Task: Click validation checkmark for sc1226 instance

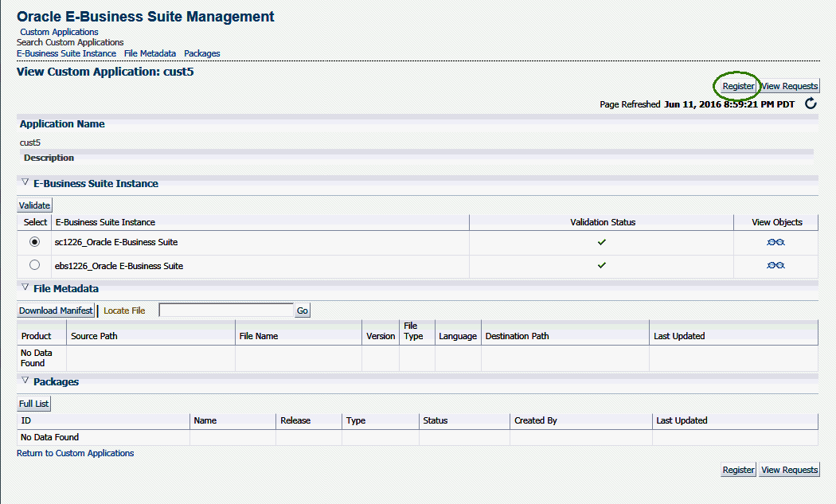Action: coord(602,242)
